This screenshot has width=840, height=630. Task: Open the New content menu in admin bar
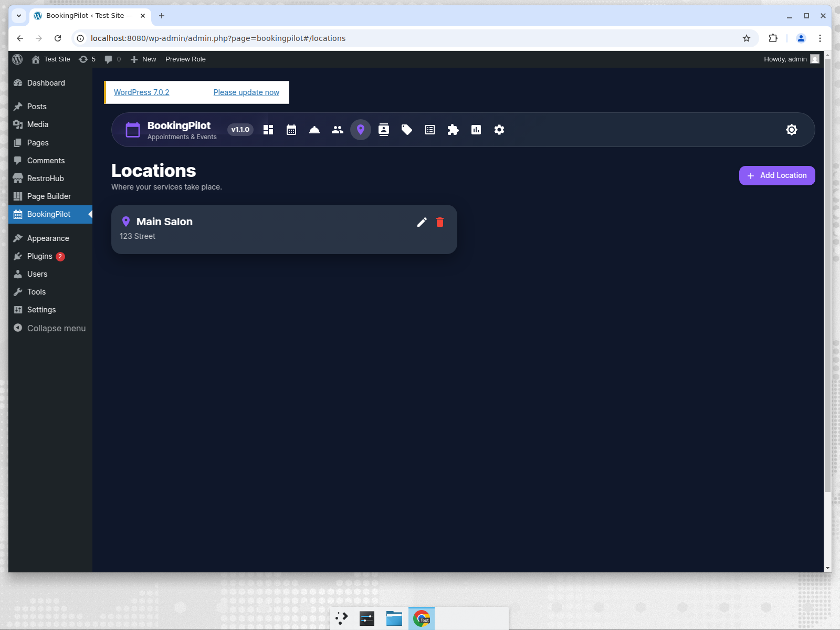(143, 59)
